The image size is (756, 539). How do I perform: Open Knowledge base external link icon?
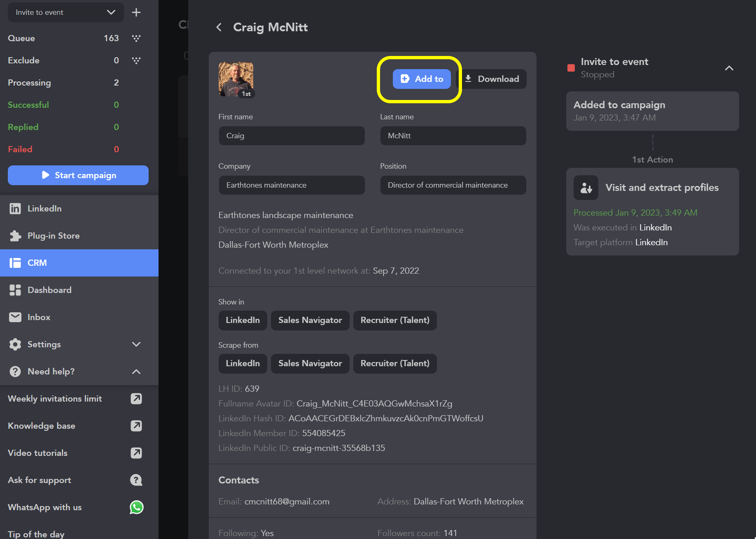[x=136, y=426]
